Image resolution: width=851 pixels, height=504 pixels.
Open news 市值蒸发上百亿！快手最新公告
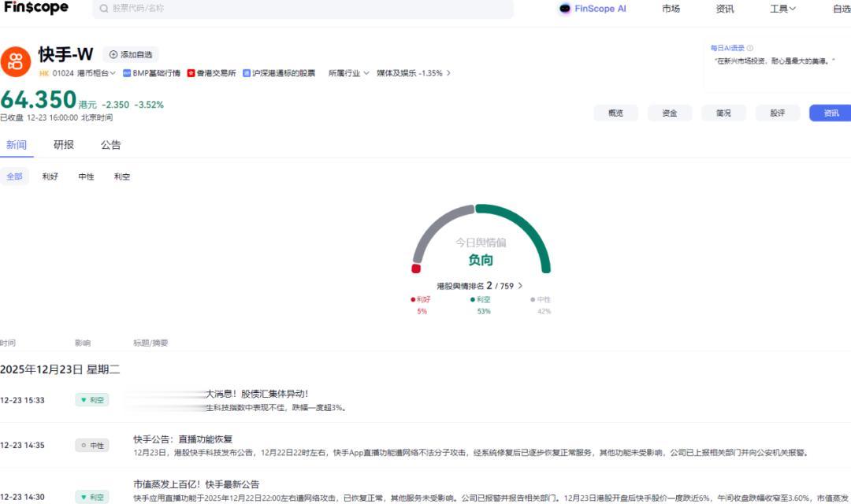click(x=196, y=484)
